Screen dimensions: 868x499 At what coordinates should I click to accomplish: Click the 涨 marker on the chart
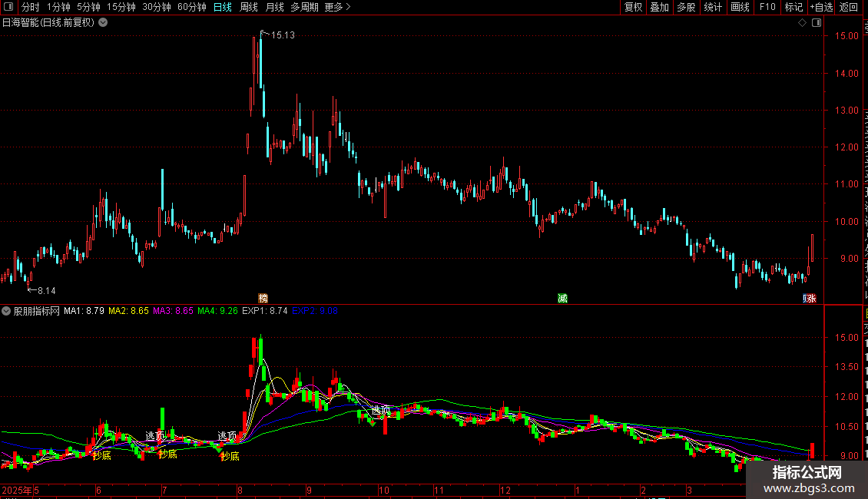[x=812, y=298]
